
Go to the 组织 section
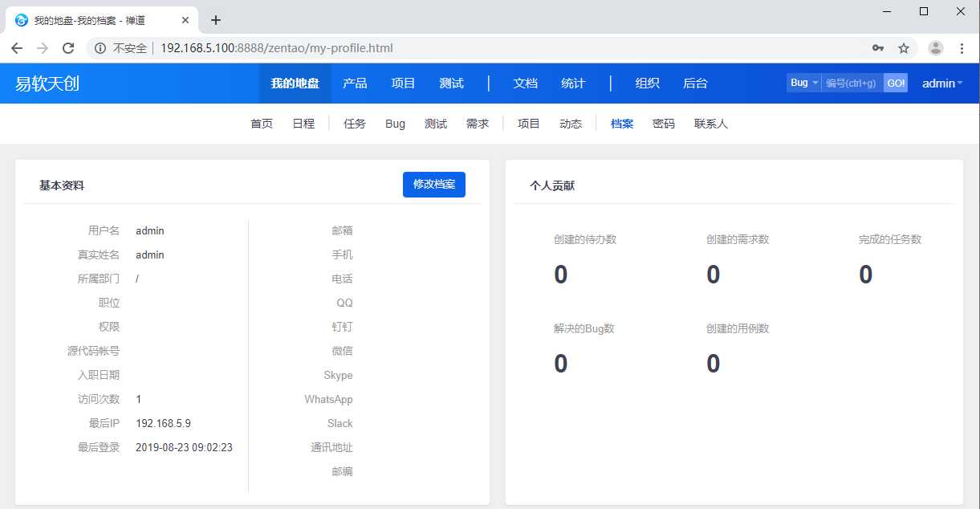click(x=648, y=82)
